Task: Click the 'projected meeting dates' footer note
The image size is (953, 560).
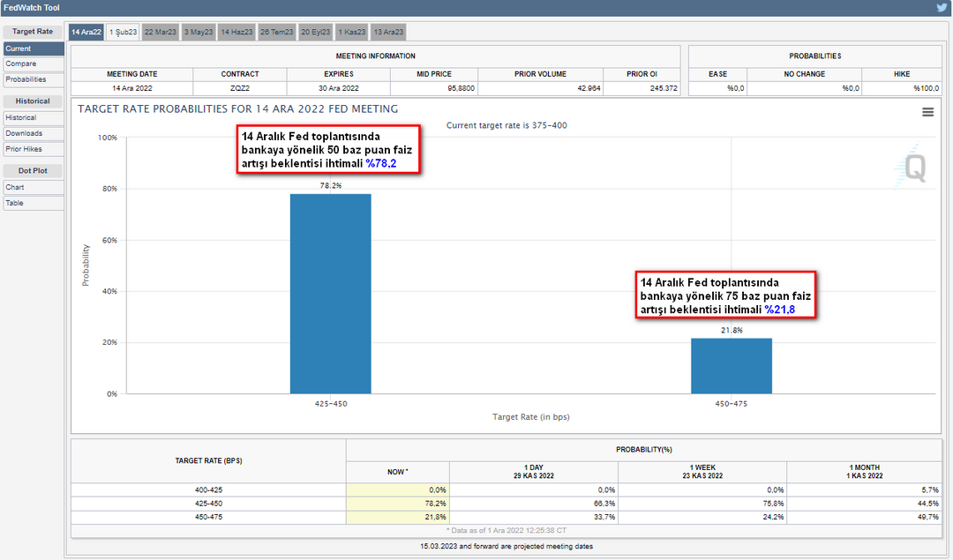Action: coord(507,547)
